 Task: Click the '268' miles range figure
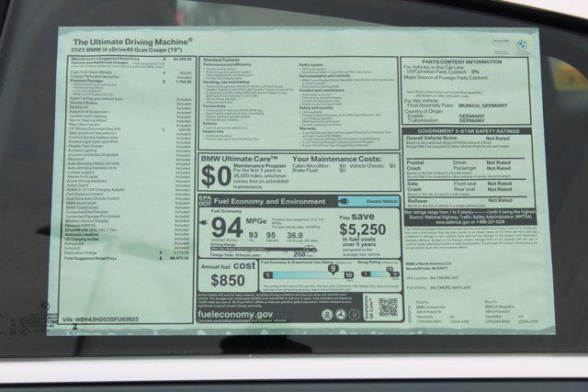pos(300,254)
